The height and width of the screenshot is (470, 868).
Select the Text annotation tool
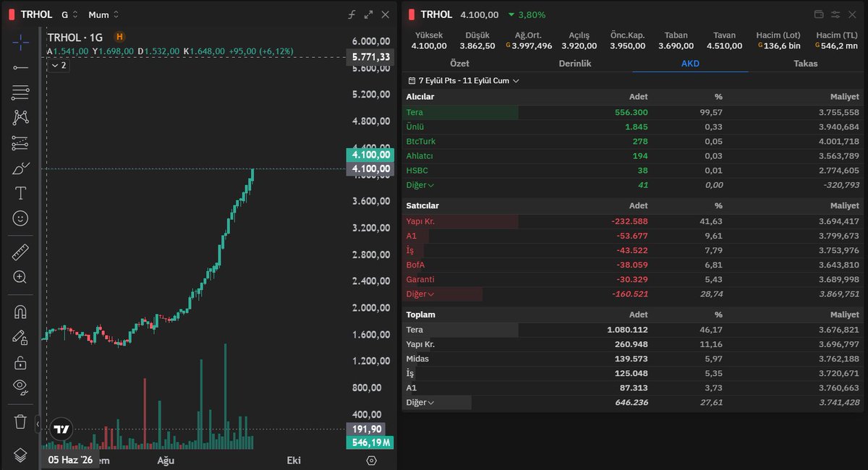(x=20, y=193)
